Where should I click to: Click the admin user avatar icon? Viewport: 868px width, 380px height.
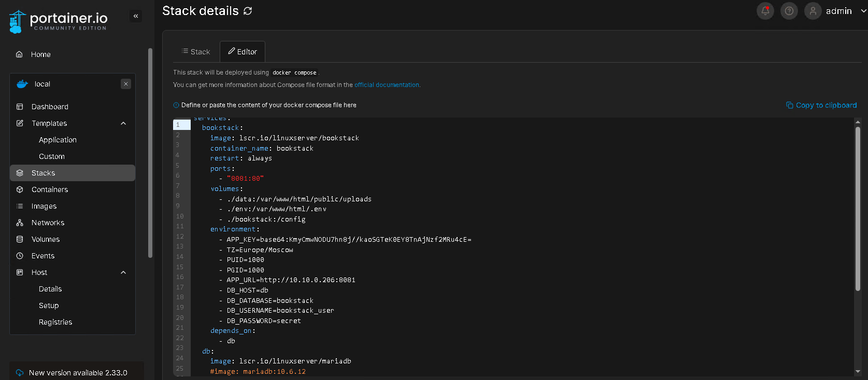pos(813,11)
